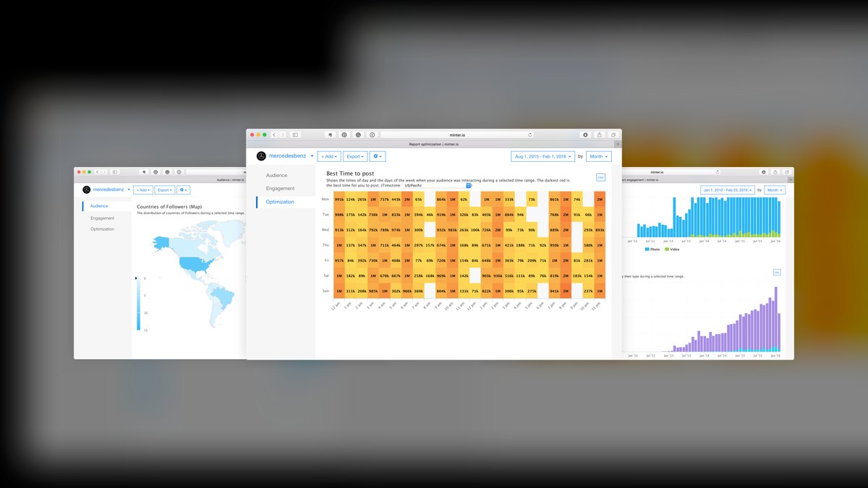
Task: Go back in the left Audience window
Action: coord(97,172)
